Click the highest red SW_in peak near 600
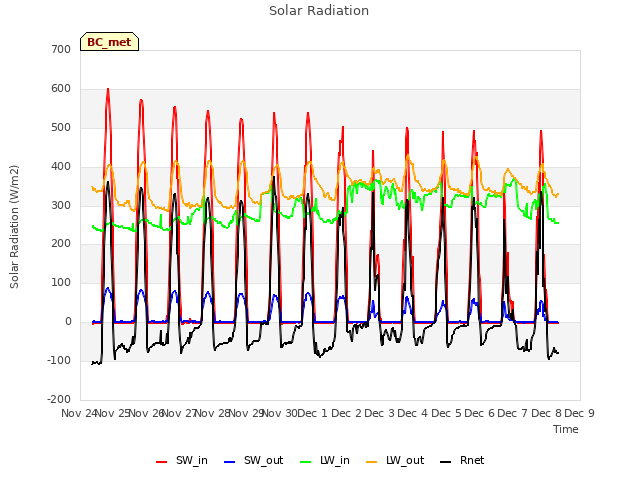 coord(108,89)
